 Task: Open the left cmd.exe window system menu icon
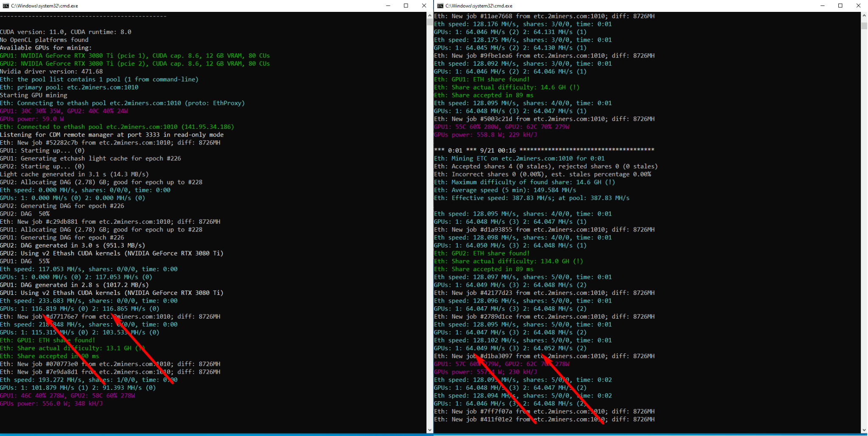point(6,6)
